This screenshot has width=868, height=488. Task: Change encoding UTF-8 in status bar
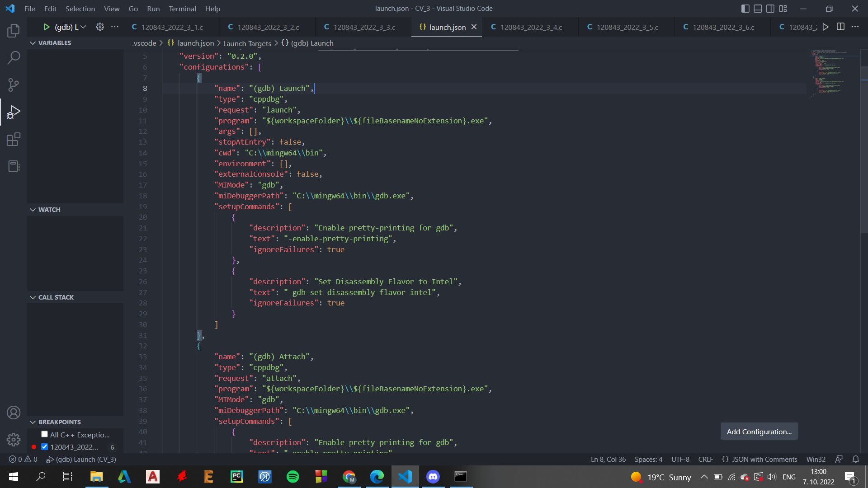680,459
